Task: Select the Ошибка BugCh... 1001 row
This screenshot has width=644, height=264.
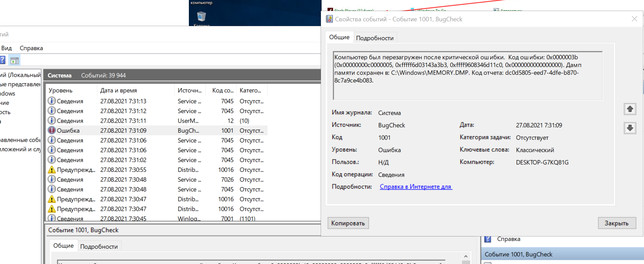Action: pos(157,131)
